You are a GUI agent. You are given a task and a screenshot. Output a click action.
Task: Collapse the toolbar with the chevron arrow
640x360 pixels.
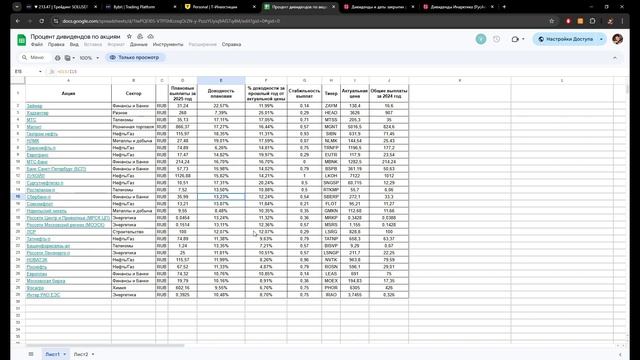615,58
